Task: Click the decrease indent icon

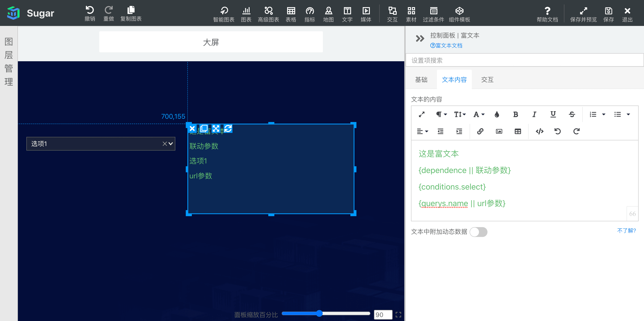Action: coord(441,131)
